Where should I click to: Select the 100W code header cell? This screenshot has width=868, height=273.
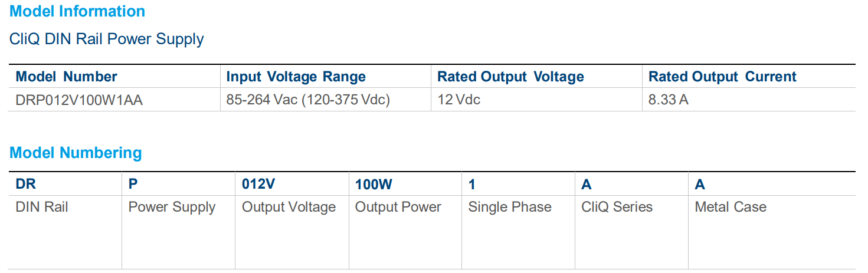[x=374, y=185]
